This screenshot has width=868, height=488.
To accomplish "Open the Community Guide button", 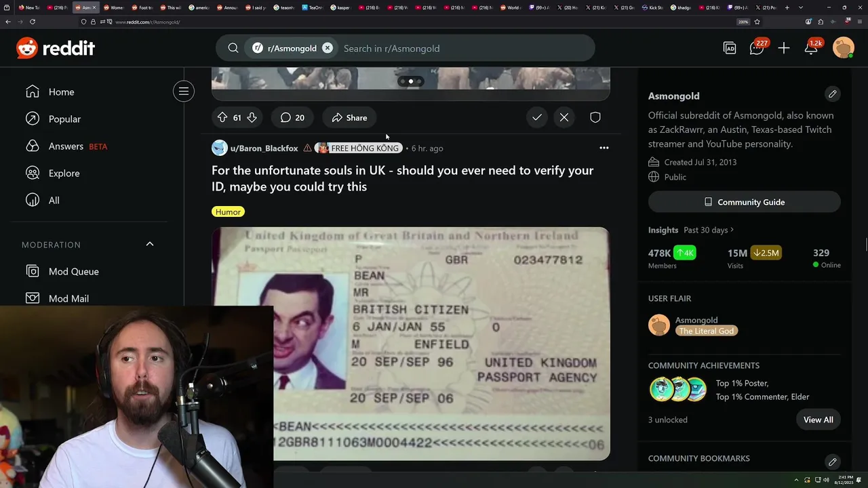I will pyautogui.click(x=745, y=202).
